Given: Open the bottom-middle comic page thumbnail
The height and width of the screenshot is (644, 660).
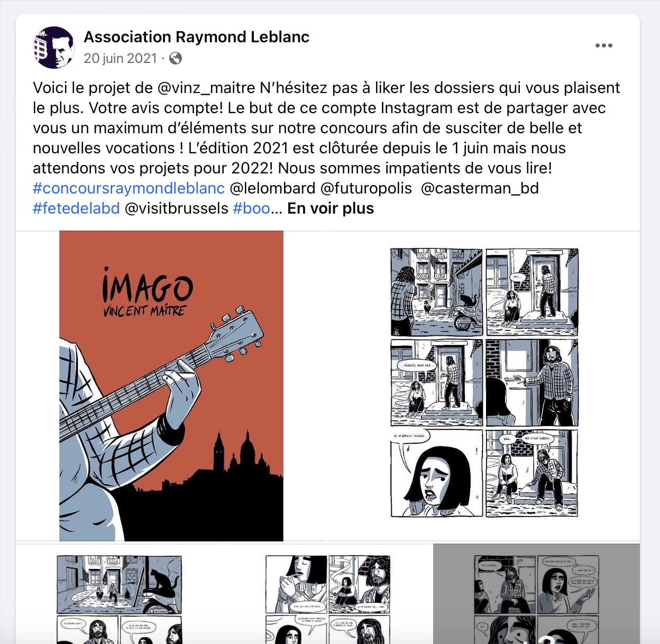Looking at the screenshot, I should [x=328, y=594].
